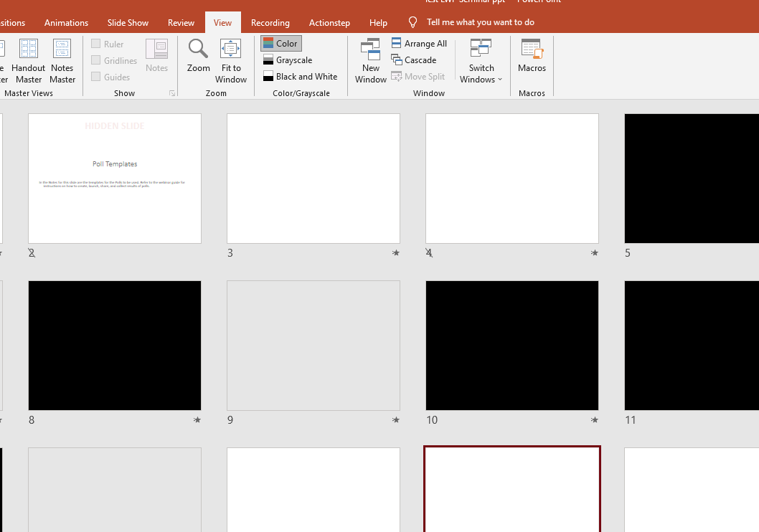The width and height of the screenshot is (759, 532).
Task: Click the Zoom magnifier icon
Action: pos(199,49)
